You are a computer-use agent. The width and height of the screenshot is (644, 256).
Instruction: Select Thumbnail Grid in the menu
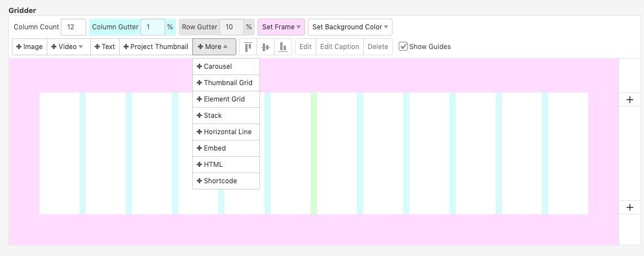pyautogui.click(x=226, y=83)
